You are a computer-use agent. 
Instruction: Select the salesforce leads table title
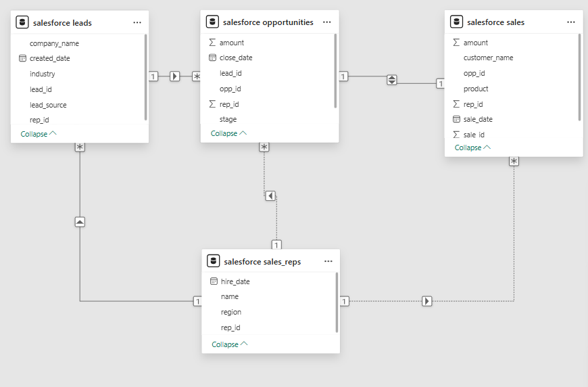tap(62, 23)
